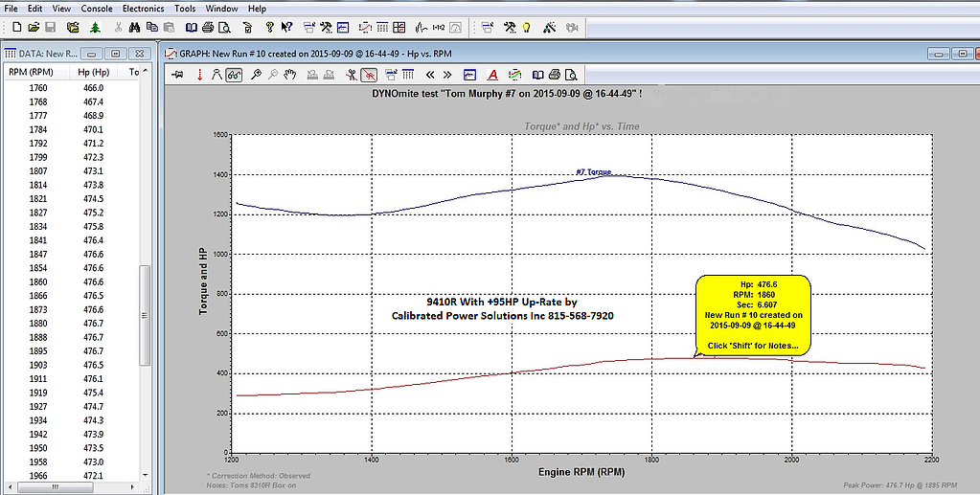Select the hand pan tool
Viewport: 980px width, 495px height.
tap(289, 75)
